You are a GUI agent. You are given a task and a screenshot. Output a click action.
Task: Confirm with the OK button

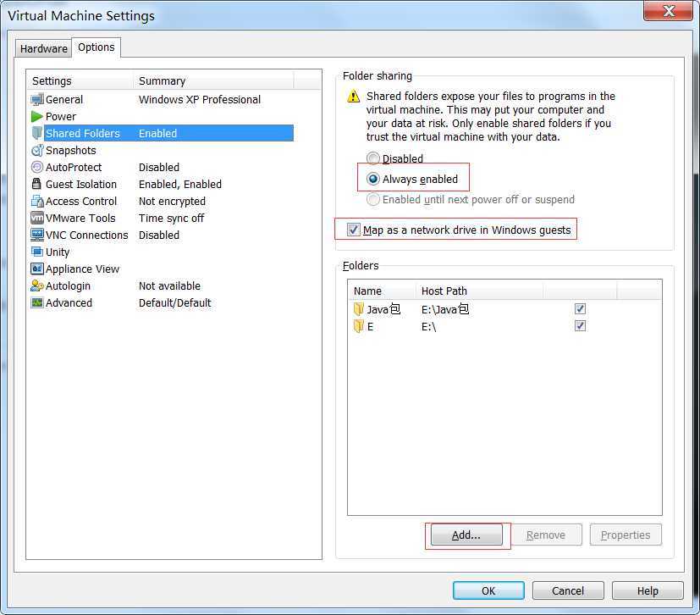tap(488, 590)
